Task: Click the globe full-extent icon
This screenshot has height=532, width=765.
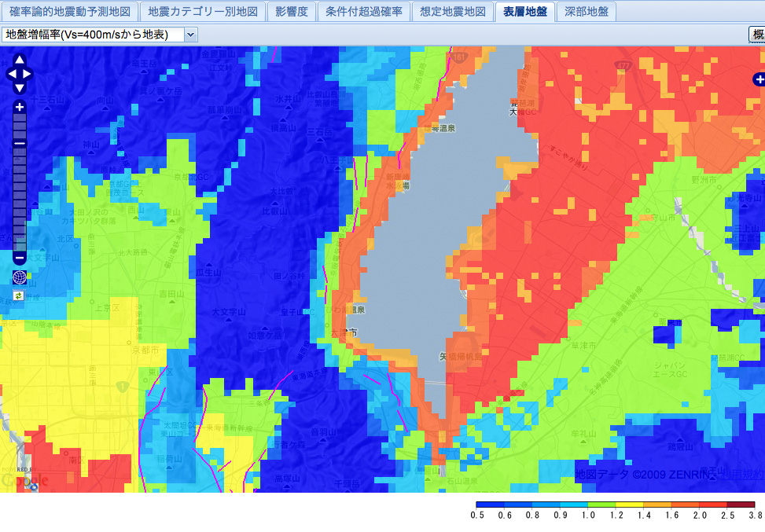Action: (19, 277)
